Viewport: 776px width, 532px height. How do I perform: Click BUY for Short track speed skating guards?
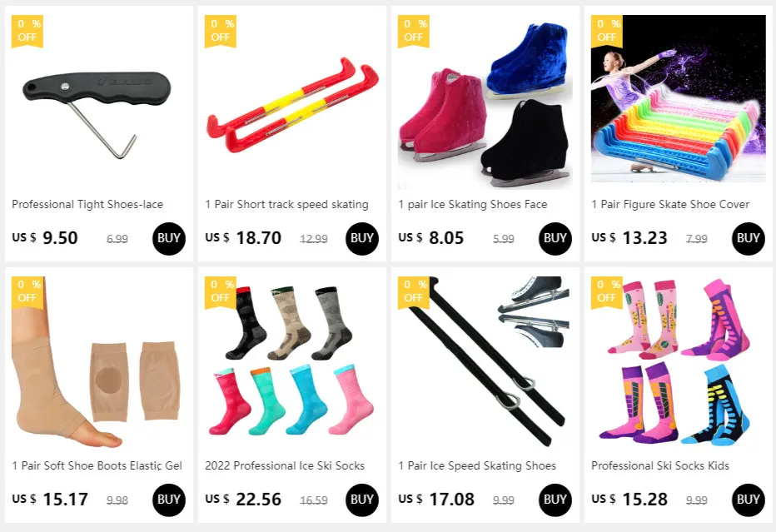tap(361, 239)
